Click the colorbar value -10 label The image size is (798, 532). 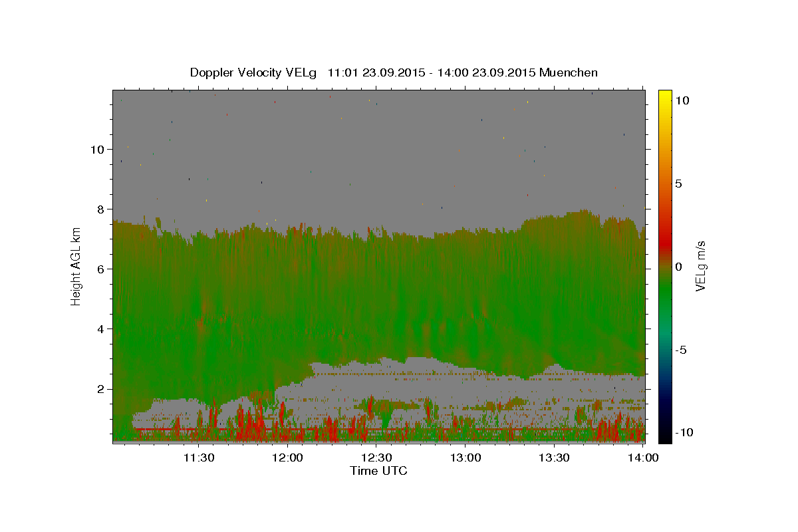point(684,432)
